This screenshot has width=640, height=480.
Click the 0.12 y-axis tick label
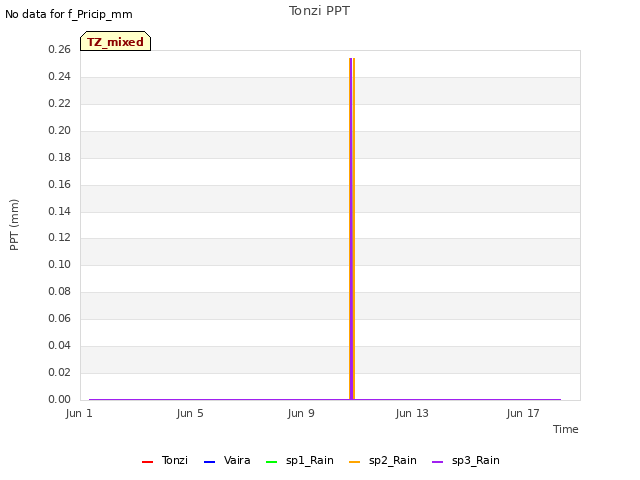[60, 237]
